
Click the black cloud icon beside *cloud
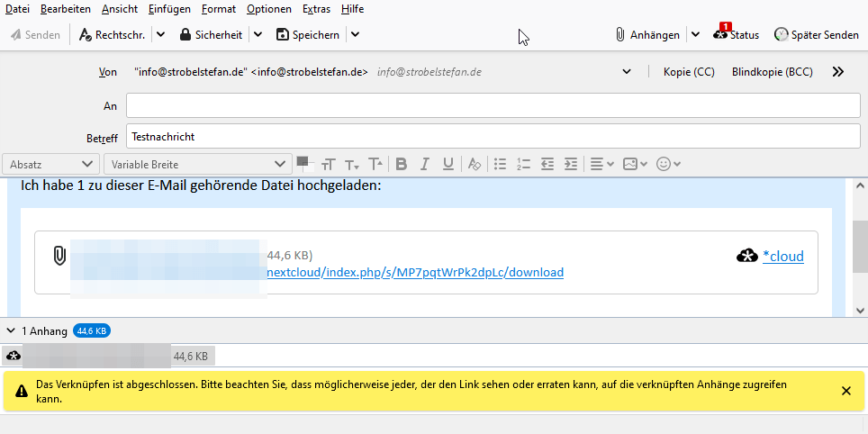click(x=746, y=256)
